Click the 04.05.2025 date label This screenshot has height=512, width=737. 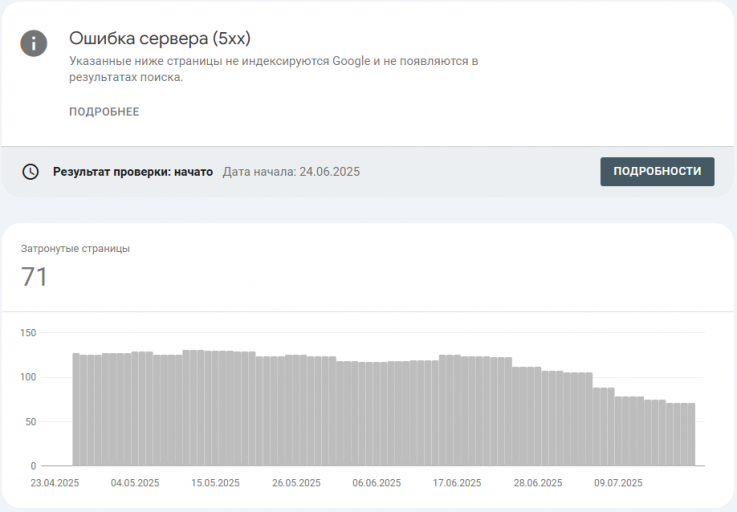[x=135, y=483]
